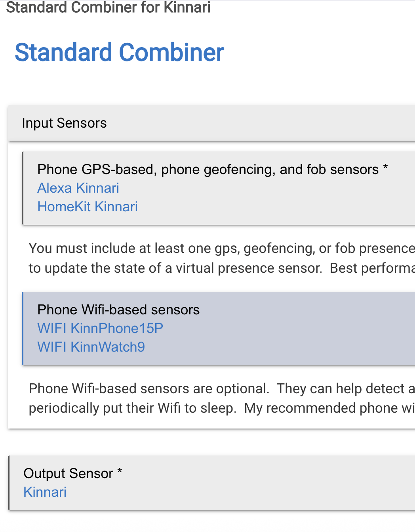Image resolution: width=415 pixels, height=532 pixels.
Task: Click the 'Standard Combiner for Kinnari' page title
Action: (x=108, y=7)
